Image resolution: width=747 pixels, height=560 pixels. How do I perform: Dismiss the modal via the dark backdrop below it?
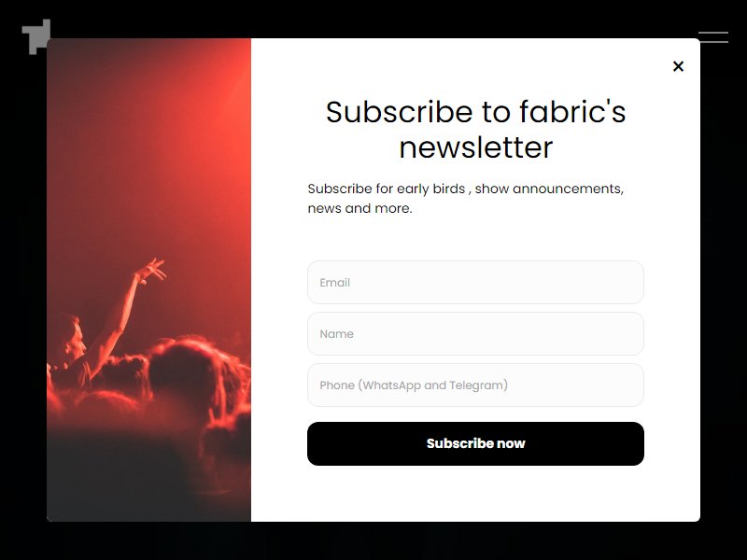(373, 542)
